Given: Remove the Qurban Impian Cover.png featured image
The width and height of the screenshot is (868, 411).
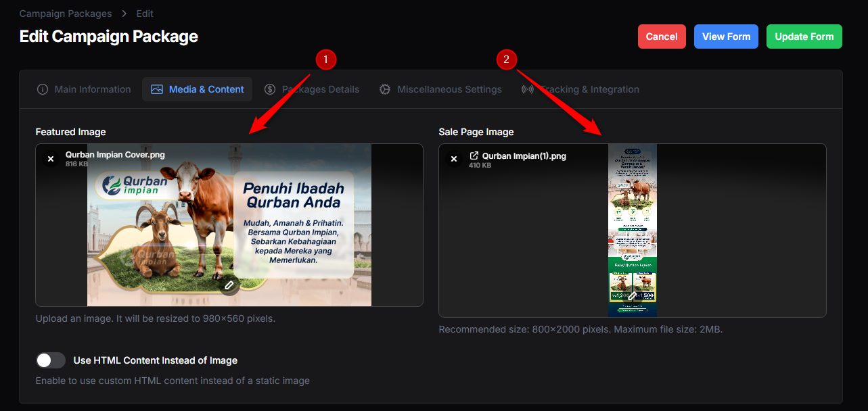Looking at the screenshot, I should click(x=49, y=159).
